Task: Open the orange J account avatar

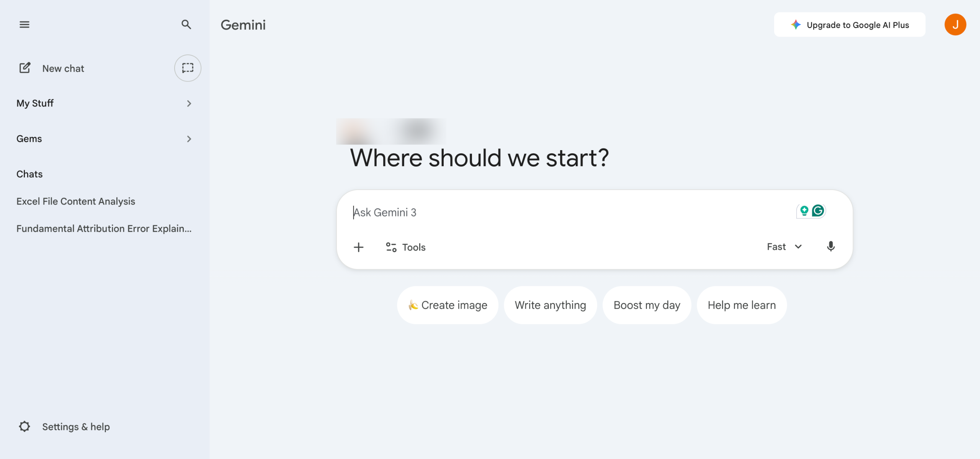Action: 955,25
